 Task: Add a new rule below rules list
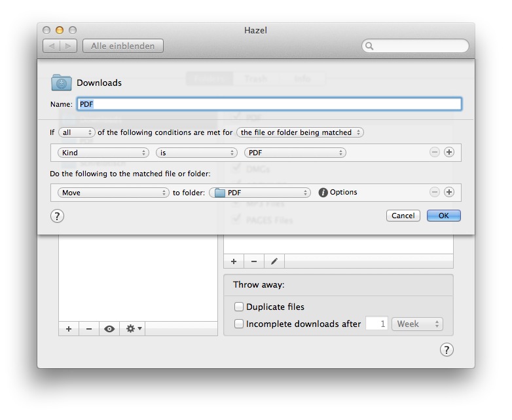(x=234, y=261)
